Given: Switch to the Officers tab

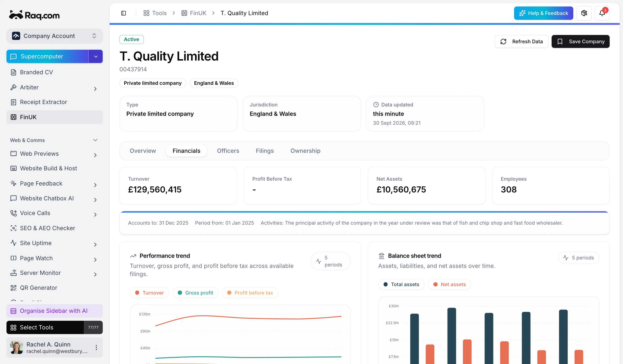Looking at the screenshot, I should (x=228, y=151).
